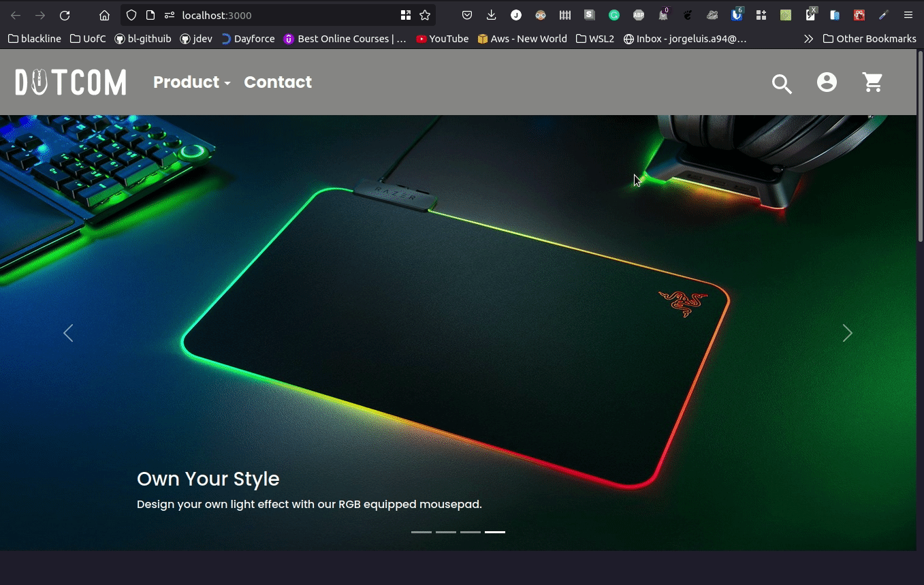
Task: Click the color picker eyedropper extension icon
Action: pyautogui.click(x=884, y=15)
